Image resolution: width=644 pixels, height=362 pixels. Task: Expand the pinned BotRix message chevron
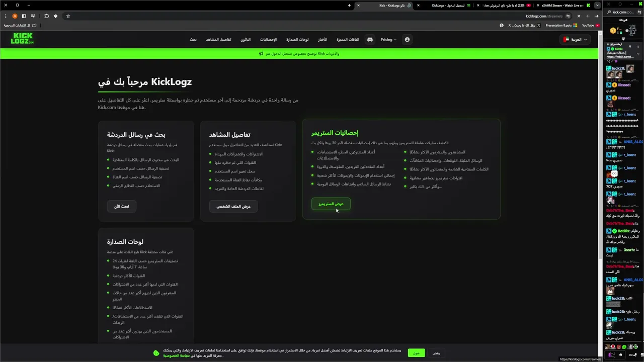tap(638, 53)
